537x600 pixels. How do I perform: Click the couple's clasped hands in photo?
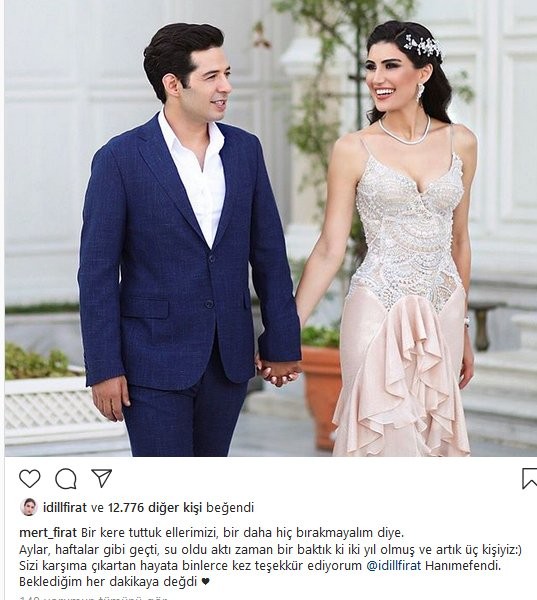click(x=278, y=371)
